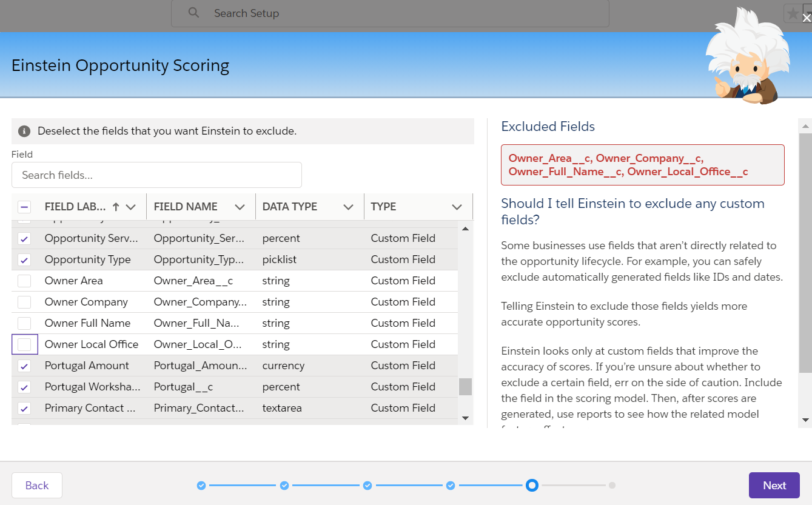This screenshot has width=812, height=505.
Task: Click the TYPE column header text
Action: [x=383, y=207]
